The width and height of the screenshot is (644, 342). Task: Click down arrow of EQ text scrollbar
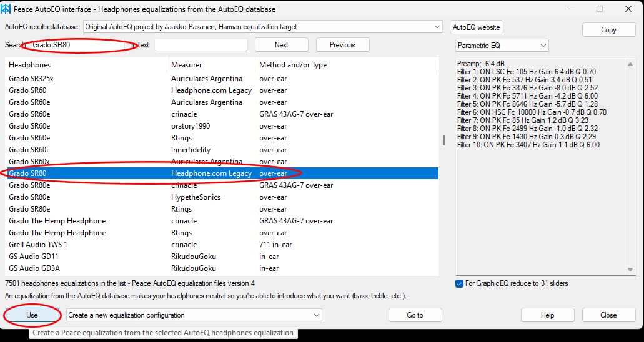(630, 270)
